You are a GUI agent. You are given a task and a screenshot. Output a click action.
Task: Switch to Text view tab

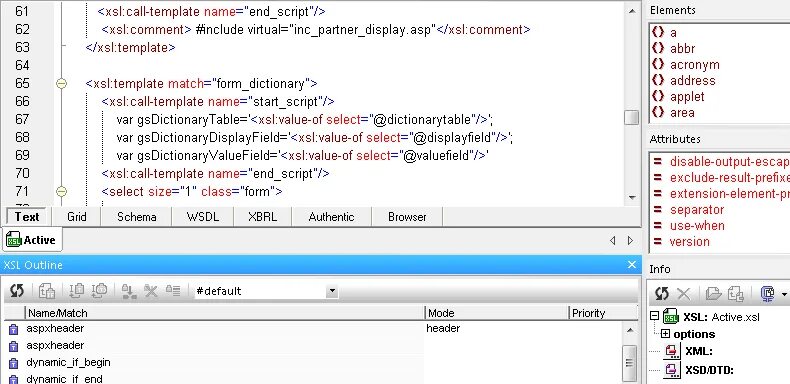27,217
